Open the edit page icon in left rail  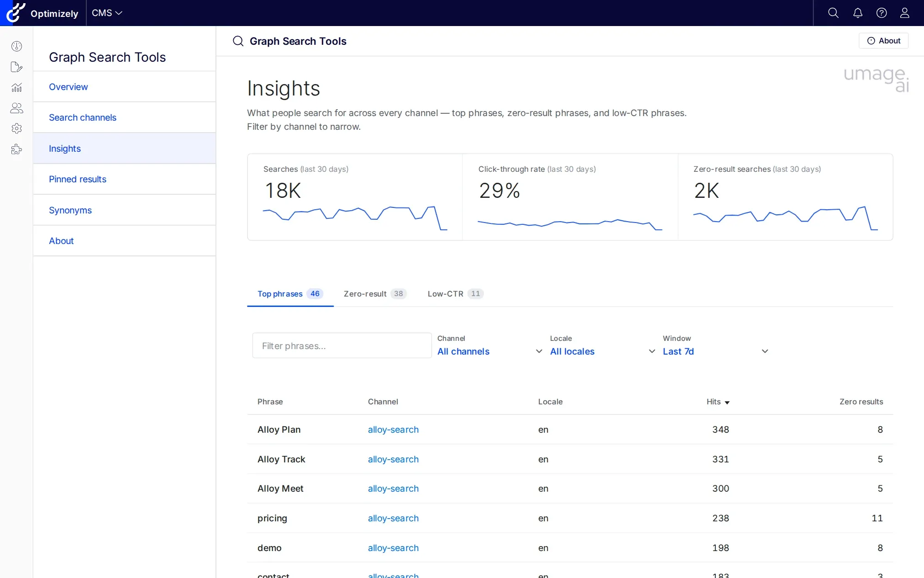pos(16,67)
